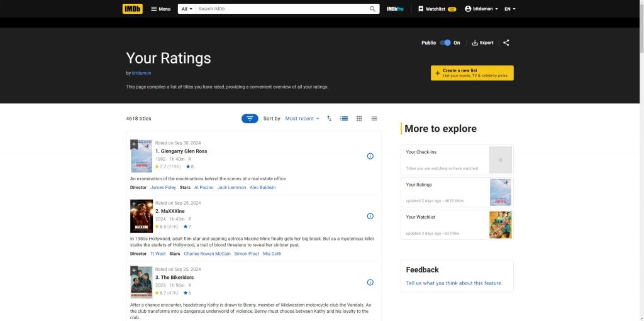Open director James Foley
644x321 pixels.
[163, 188]
